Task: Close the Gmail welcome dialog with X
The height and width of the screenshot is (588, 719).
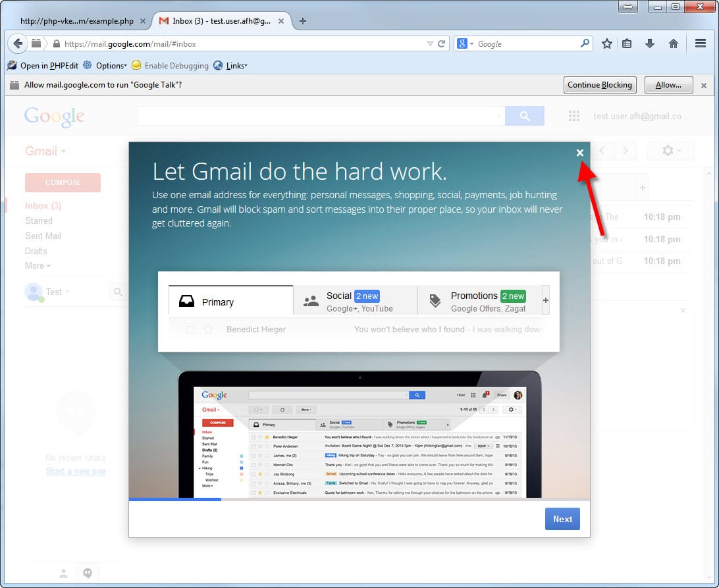Action: [579, 153]
